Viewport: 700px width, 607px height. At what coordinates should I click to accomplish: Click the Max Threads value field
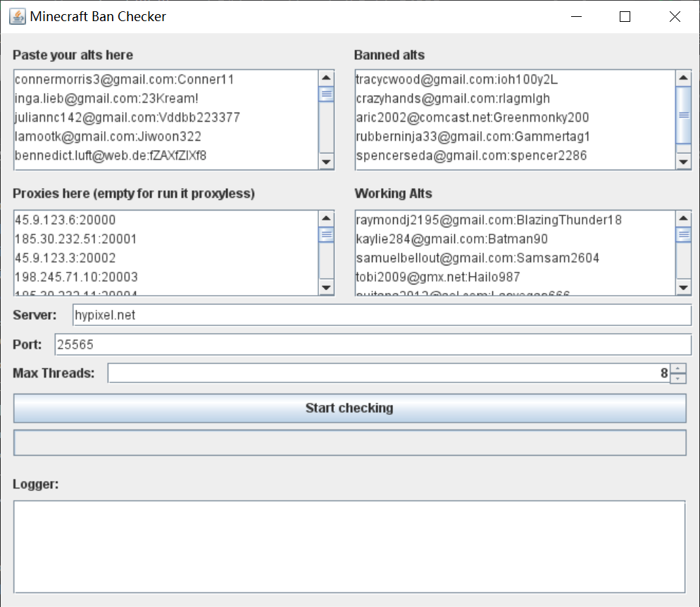(x=387, y=373)
